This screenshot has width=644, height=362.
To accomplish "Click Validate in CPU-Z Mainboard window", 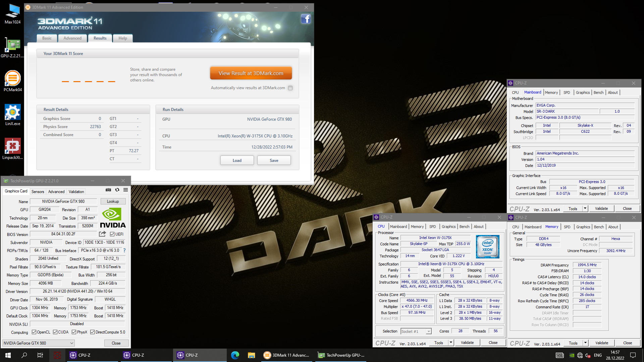I will coord(601,208).
